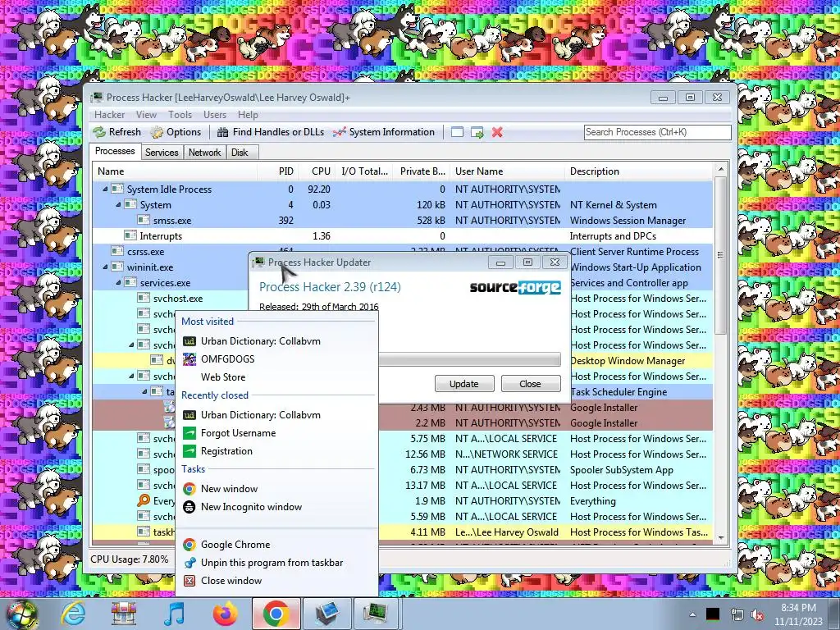
Task: Collapse the services.exe tree node
Action: coord(118,282)
